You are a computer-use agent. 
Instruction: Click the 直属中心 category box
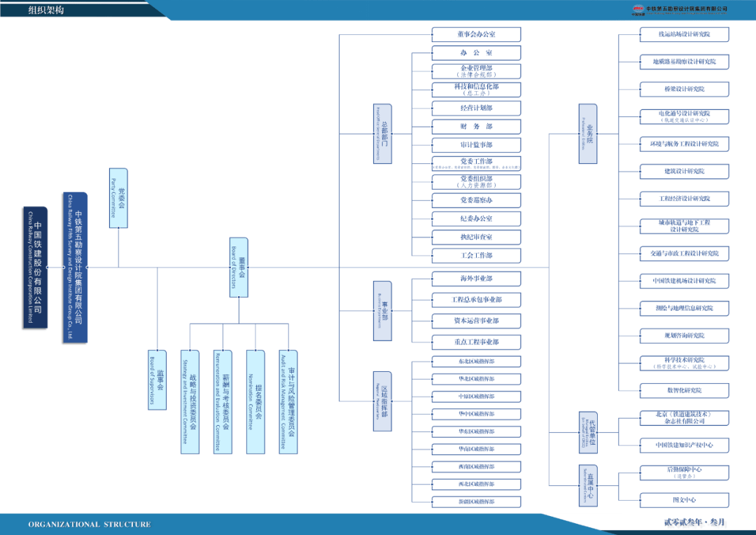[588, 485]
